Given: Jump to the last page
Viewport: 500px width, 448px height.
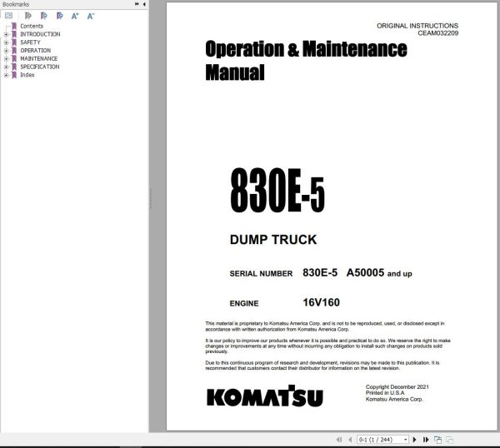Looking at the screenshot, I should pyautogui.click(x=426, y=440).
